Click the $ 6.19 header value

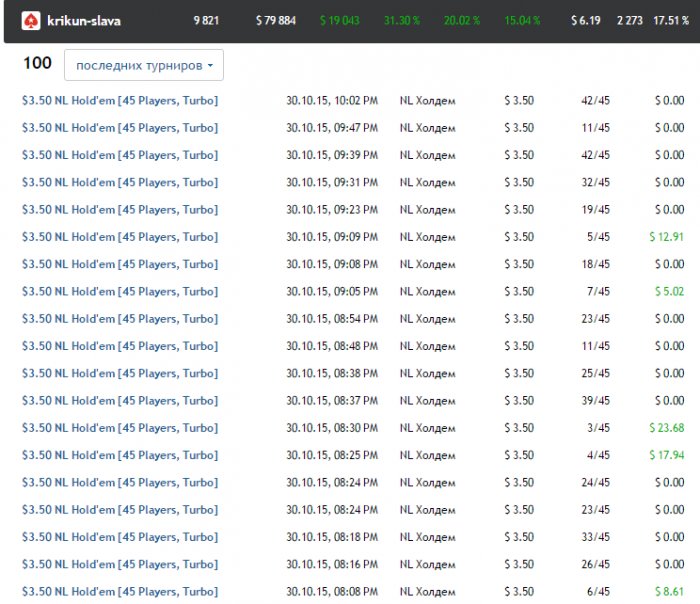(586, 21)
